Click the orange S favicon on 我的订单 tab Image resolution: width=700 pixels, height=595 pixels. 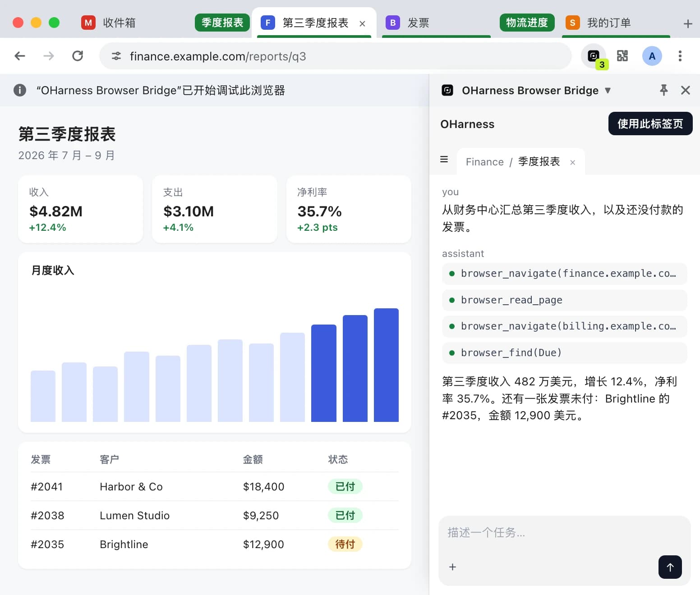click(x=572, y=23)
